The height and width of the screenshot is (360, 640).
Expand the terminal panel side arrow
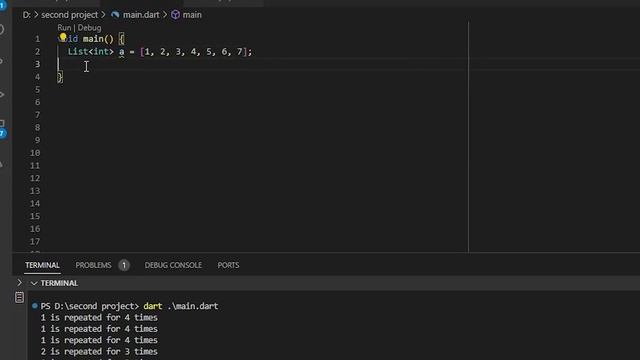[x=19, y=282]
